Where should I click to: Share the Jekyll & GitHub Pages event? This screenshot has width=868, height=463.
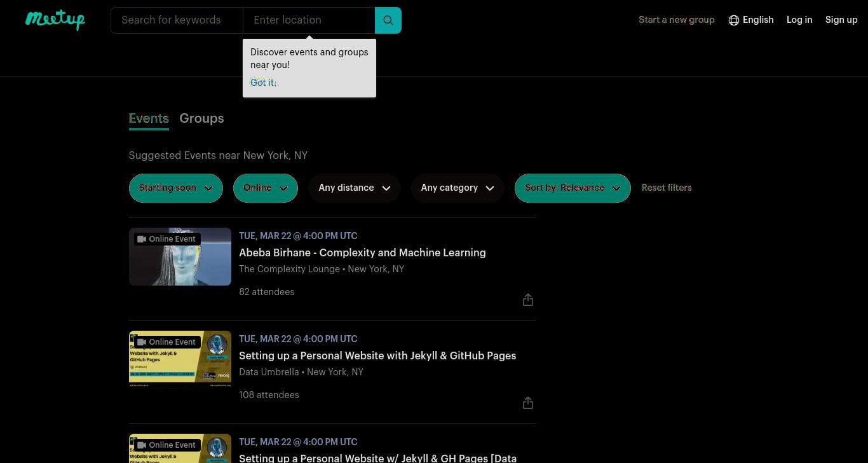[528, 403]
